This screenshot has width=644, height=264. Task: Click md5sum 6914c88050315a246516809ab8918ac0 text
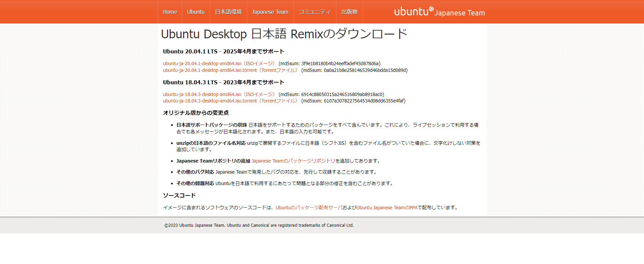(331, 94)
